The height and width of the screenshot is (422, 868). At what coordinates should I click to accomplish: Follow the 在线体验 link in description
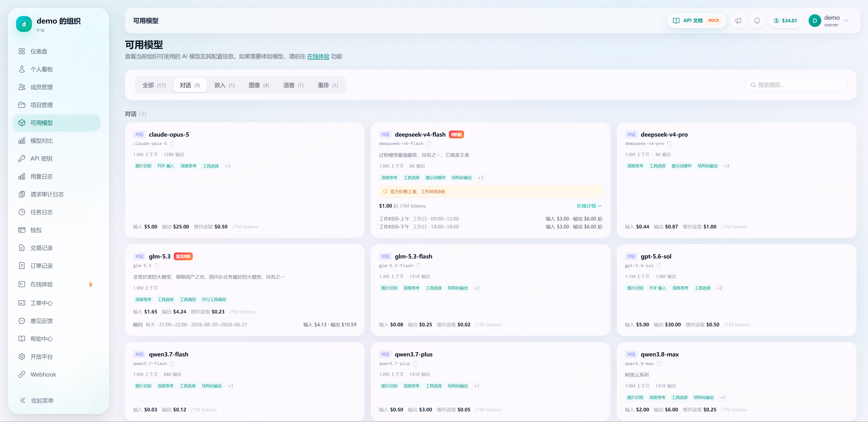tap(318, 56)
